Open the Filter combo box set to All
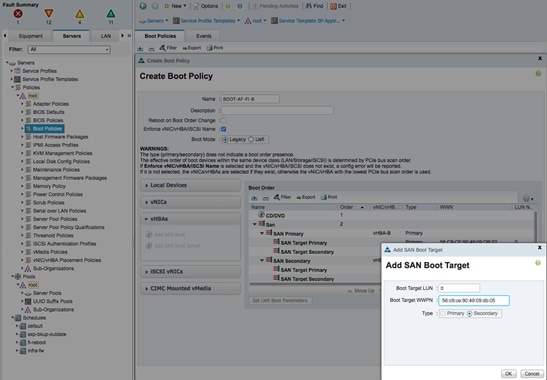547x380 pixels. 69,49
